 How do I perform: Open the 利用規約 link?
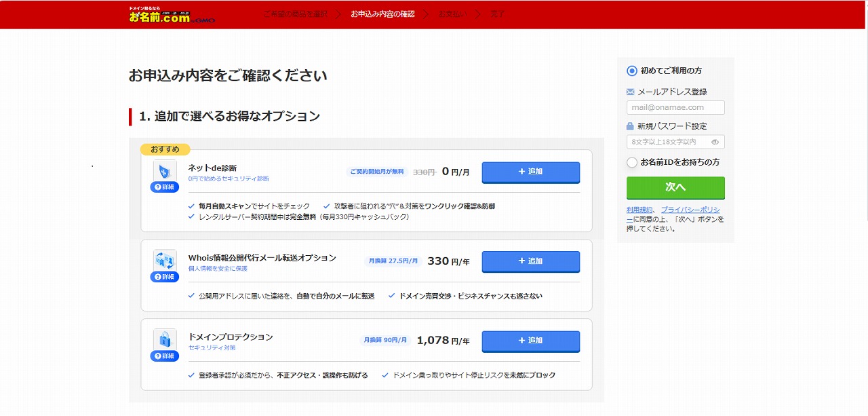tap(639, 210)
